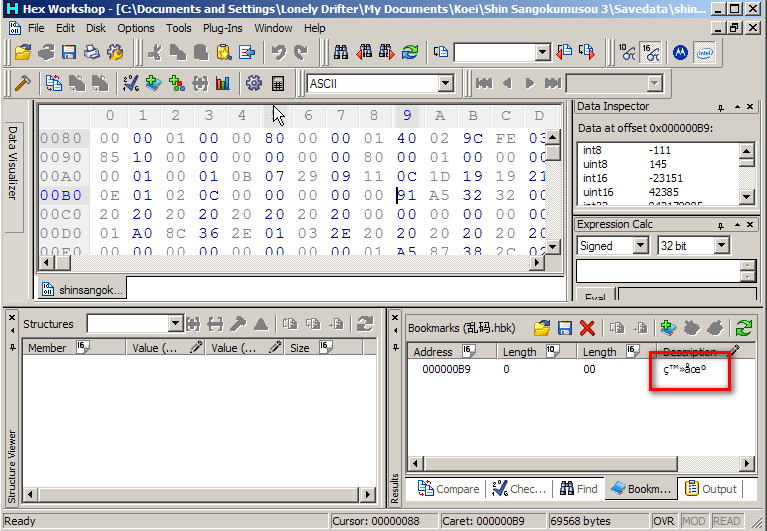Click the Print icon in main toolbar

coord(92,52)
